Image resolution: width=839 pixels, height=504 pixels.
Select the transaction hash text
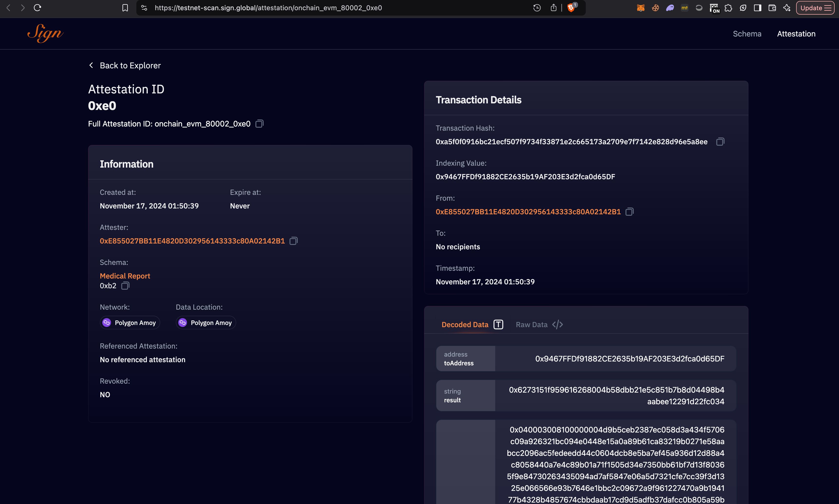(571, 142)
